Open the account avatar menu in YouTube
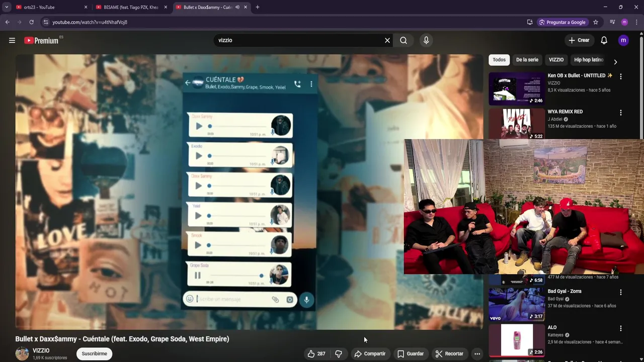Image resolution: width=644 pixels, height=362 pixels. click(x=623, y=40)
